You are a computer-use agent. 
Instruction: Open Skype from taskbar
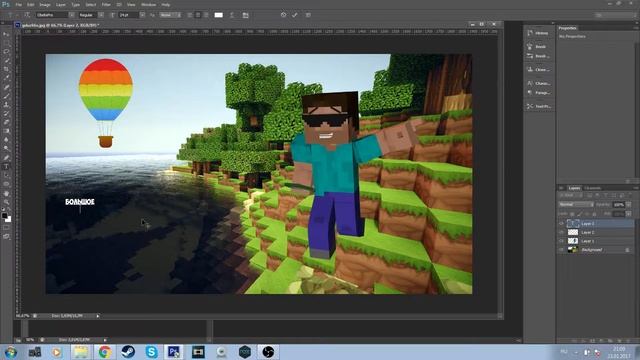151,352
